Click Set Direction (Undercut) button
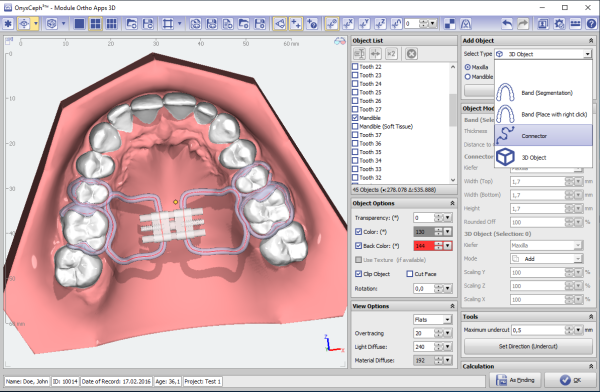This screenshot has height=392, width=600. pyautogui.click(x=528, y=346)
